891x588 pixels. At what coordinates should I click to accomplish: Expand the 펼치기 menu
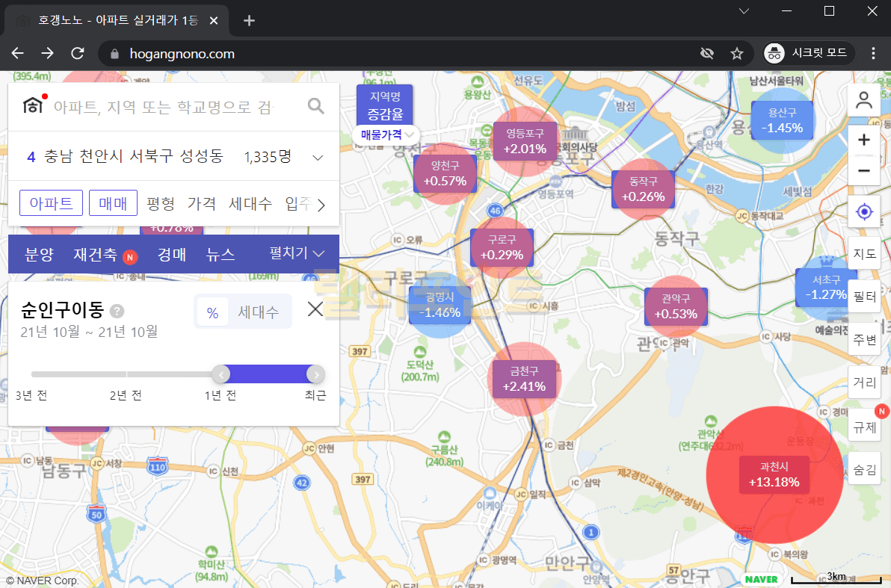tap(297, 254)
